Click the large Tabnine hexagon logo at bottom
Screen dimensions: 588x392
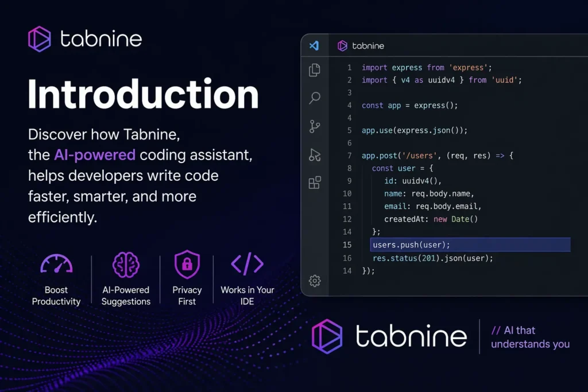click(x=327, y=336)
